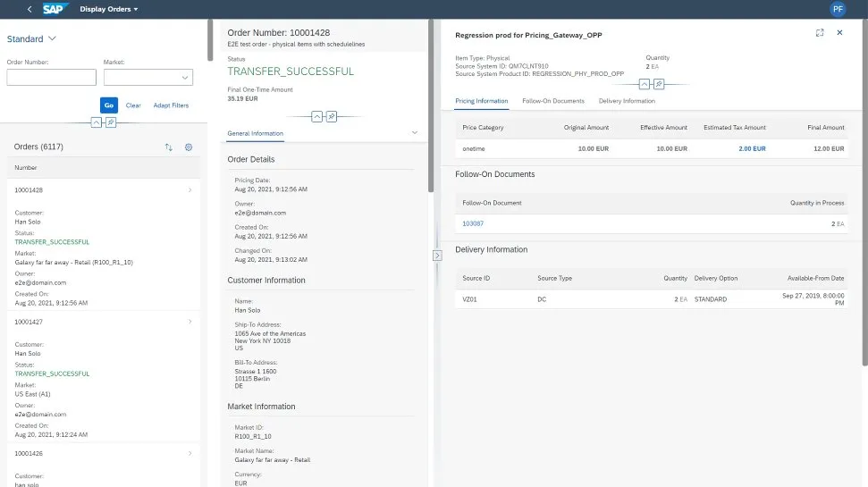Expand the Standard view variant list

click(x=52, y=39)
